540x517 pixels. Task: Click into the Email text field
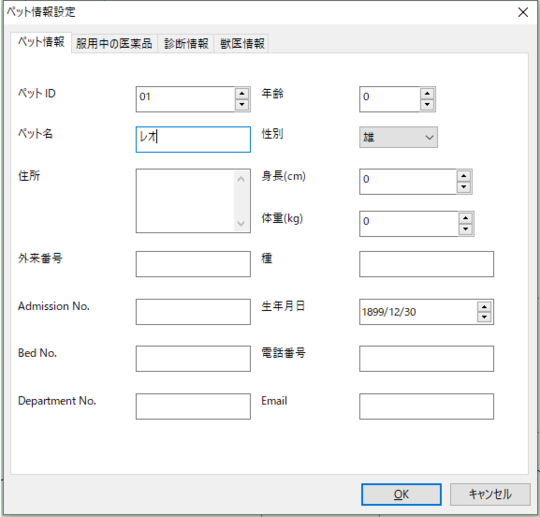coord(426,406)
